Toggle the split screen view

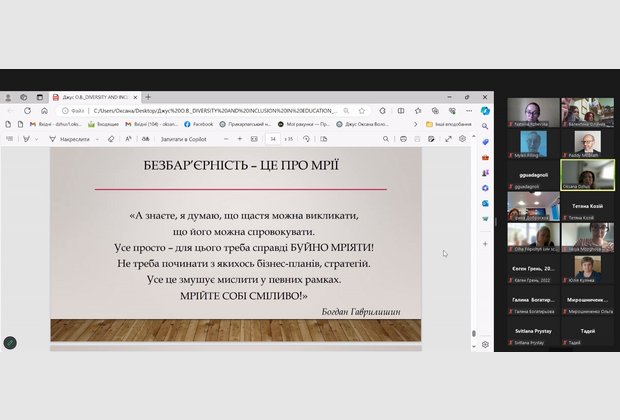point(399,110)
